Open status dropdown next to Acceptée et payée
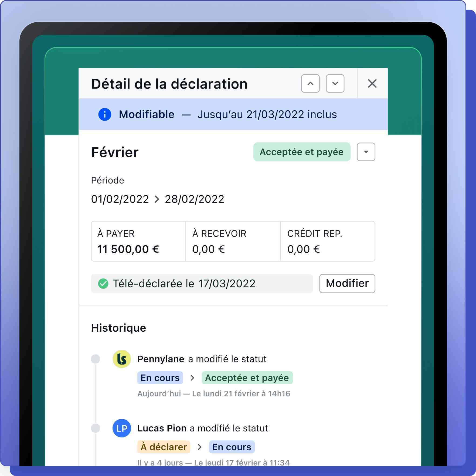Viewport: 476px width, 476px height. pos(366,152)
